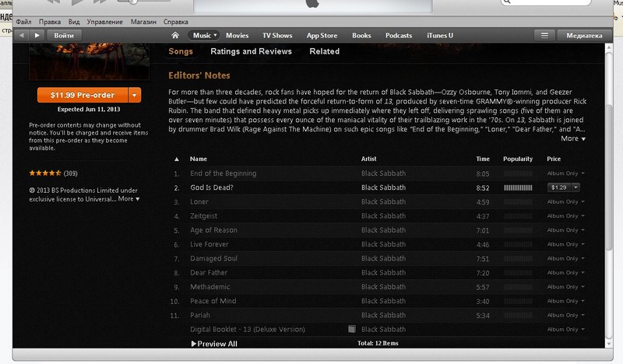Click the search field at top
Image resolution: width=623 pixels, height=364 pixels.
pyautogui.click(x=547, y=2)
